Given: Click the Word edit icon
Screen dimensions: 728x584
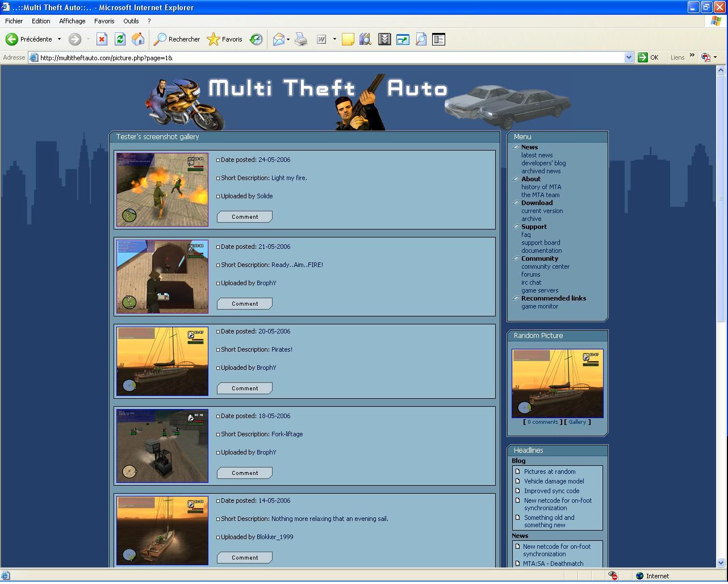Looking at the screenshot, I should [x=321, y=39].
